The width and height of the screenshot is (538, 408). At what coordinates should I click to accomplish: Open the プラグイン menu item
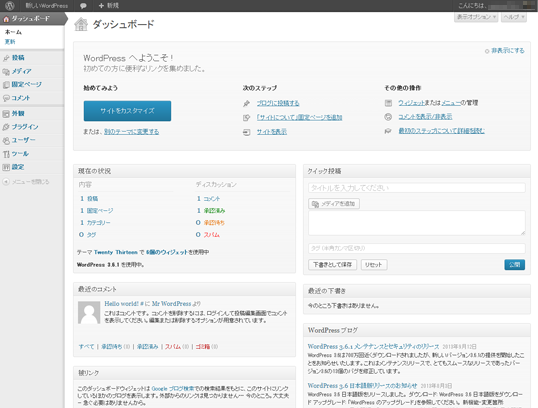(x=25, y=127)
